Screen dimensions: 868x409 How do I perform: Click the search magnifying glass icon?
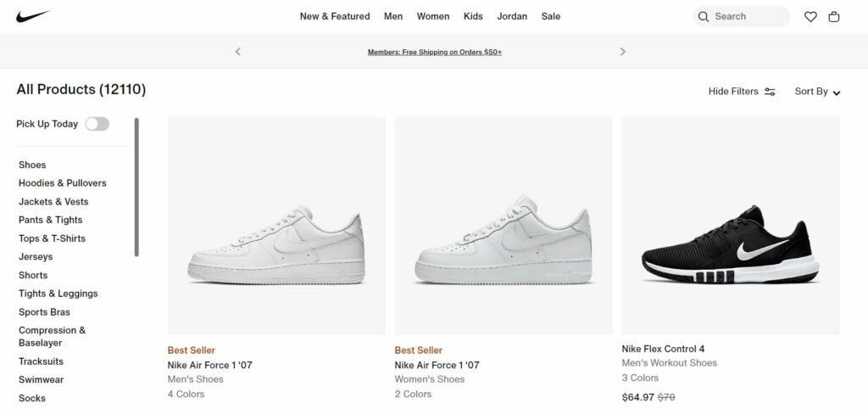point(704,16)
